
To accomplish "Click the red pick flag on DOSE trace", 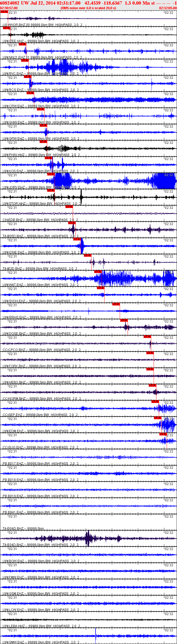I will pos(124,320).
